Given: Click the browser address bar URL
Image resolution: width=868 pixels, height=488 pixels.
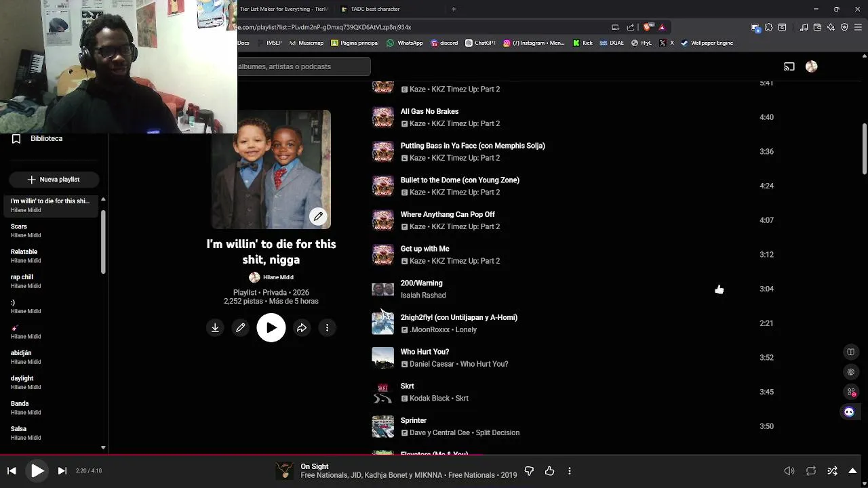Looking at the screenshot, I should pyautogui.click(x=324, y=27).
